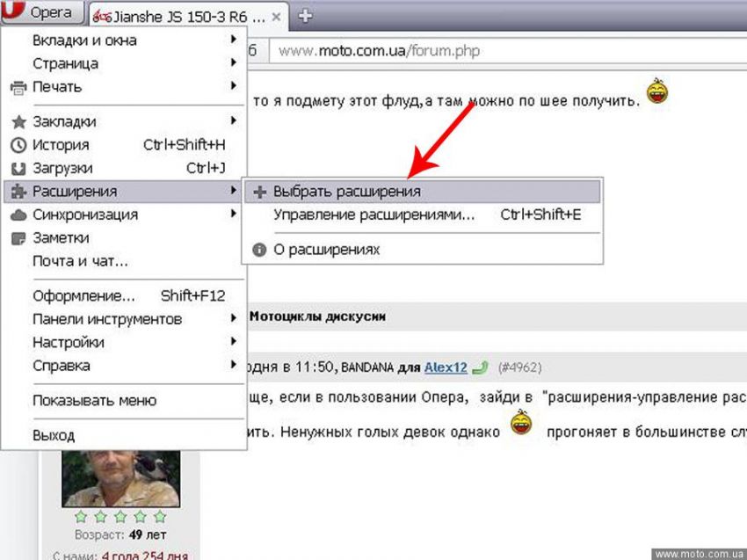Screen dimensions: 747x560
Task: Select О расширениях in the submenu
Action: [x=423, y=250]
